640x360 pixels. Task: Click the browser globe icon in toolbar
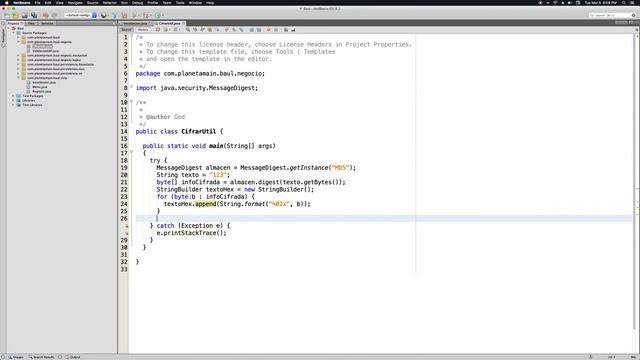click(104, 16)
